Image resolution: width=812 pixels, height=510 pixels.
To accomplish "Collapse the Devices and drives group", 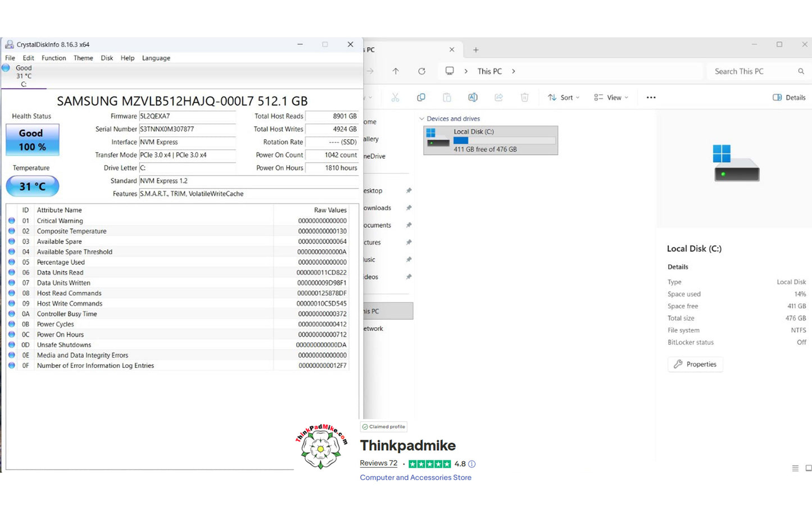I will 422,119.
